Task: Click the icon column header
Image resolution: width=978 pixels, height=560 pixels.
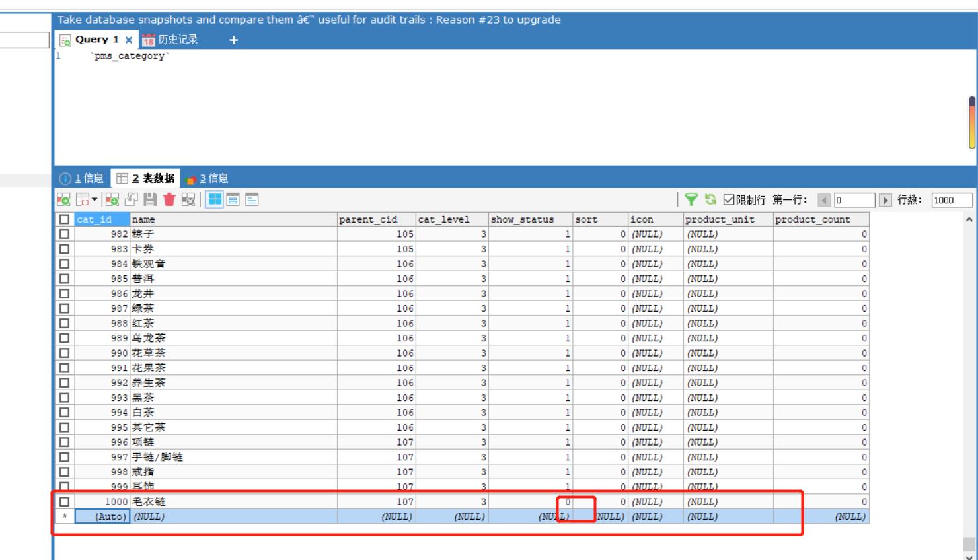Action: pyautogui.click(x=656, y=219)
